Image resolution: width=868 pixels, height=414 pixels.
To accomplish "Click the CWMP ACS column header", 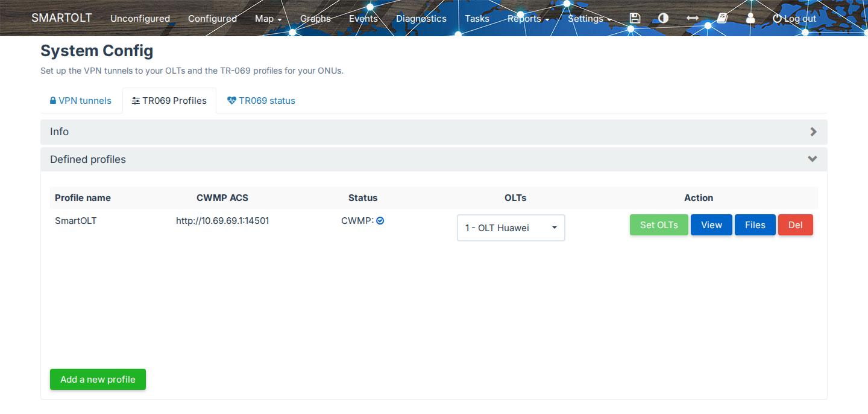I will [222, 198].
